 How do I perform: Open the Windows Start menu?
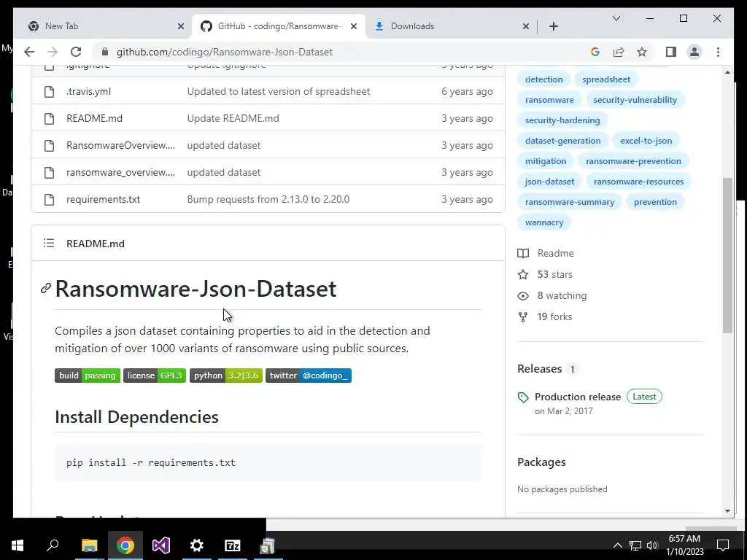tap(18, 545)
